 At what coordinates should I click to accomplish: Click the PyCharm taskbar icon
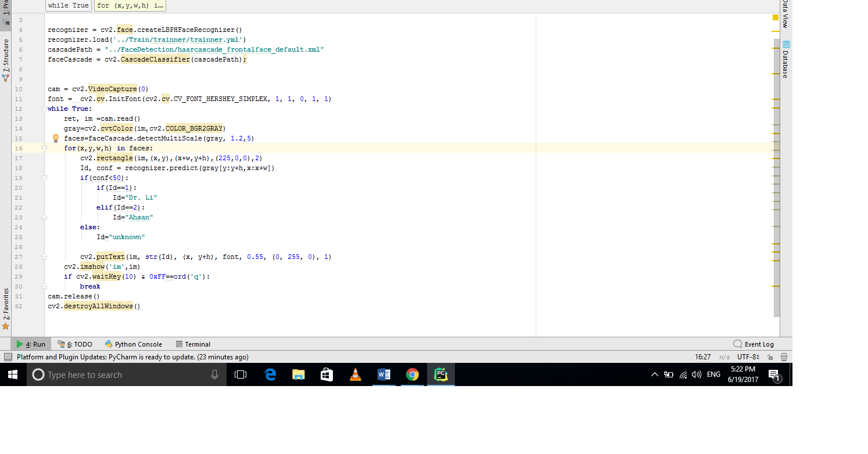pyautogui.click(x=441, y=374)
